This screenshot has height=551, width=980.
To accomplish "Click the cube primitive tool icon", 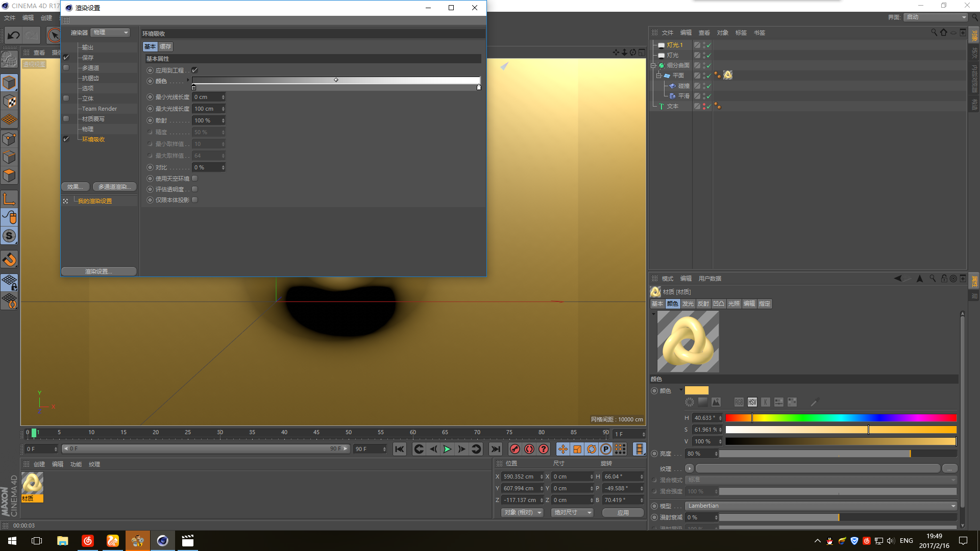I will click(9, 83).
